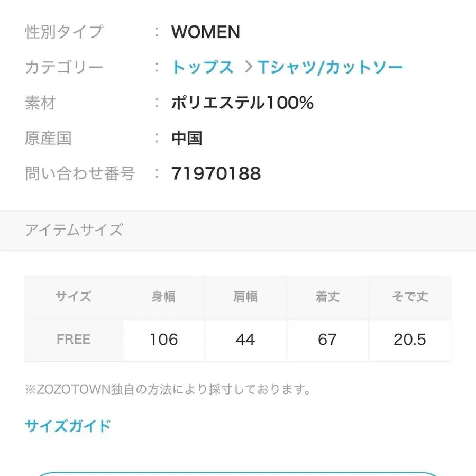Click the 着丈 column header
Image resolution: width=476 pixels, height=476 pixels.
[328, 297]
